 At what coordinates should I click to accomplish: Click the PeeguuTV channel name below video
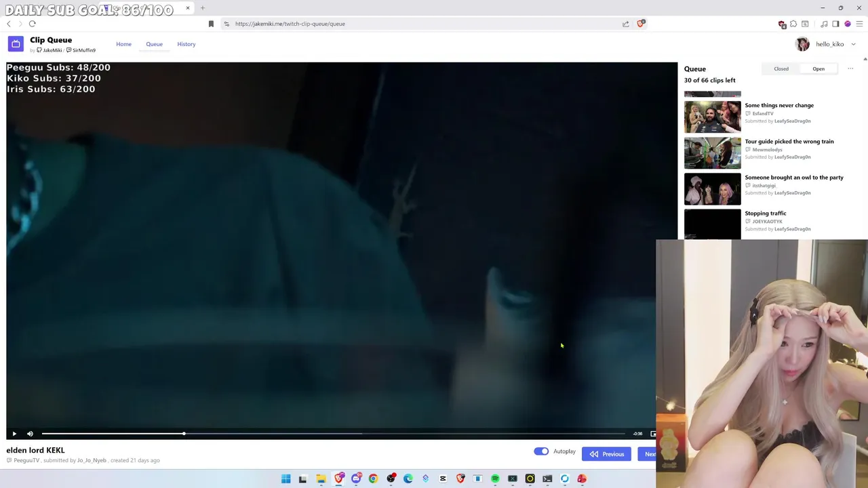pyautogui.click(x=26, y=460)
